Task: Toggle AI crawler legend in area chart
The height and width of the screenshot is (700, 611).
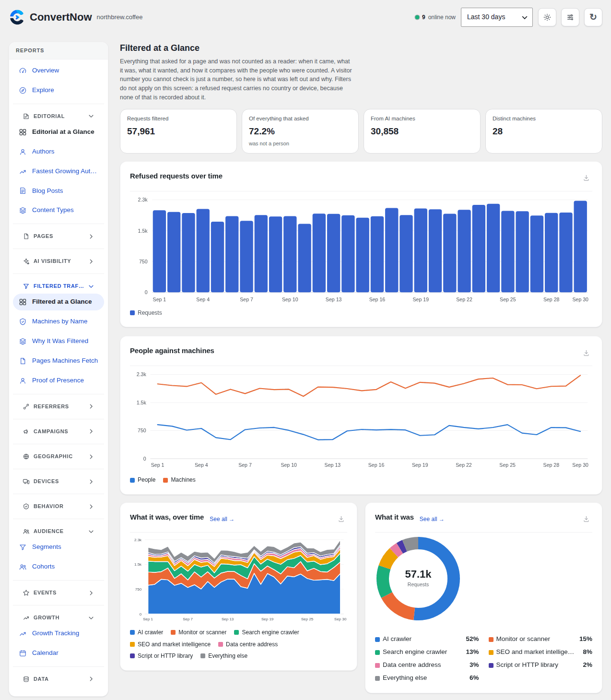Action: point(147,632)
